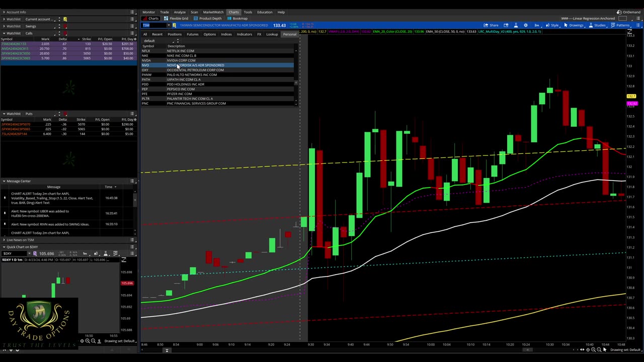
Task: Open the Account Info panel menu icon
Action: click(132, 12)
